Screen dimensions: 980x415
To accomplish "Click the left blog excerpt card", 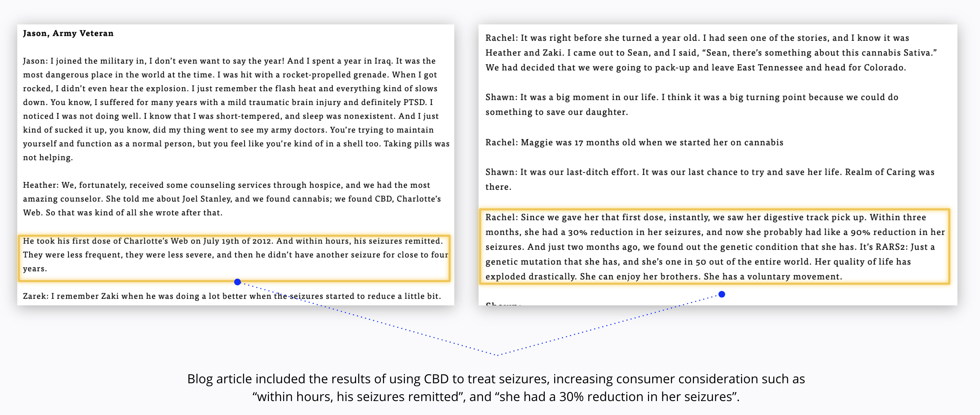I will click(x=235, y=165).
